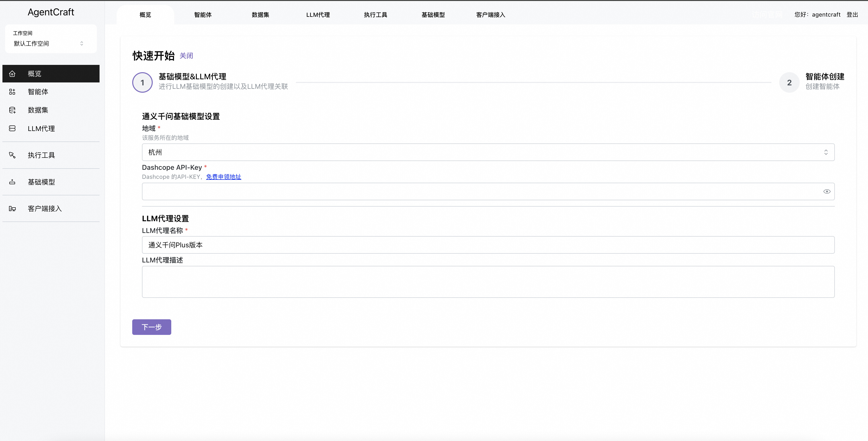Switch to the 基础模型 top tab

click(x=433, y=15)
